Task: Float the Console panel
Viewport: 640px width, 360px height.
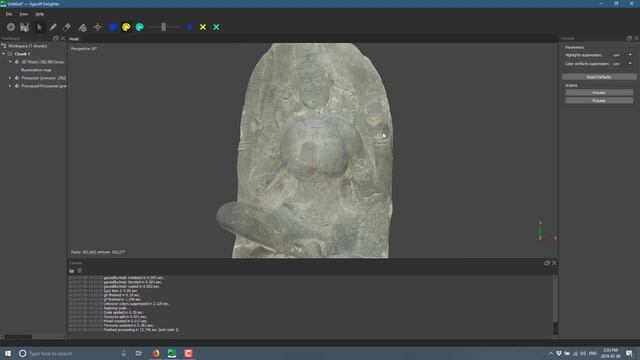Action: (547, 263)
